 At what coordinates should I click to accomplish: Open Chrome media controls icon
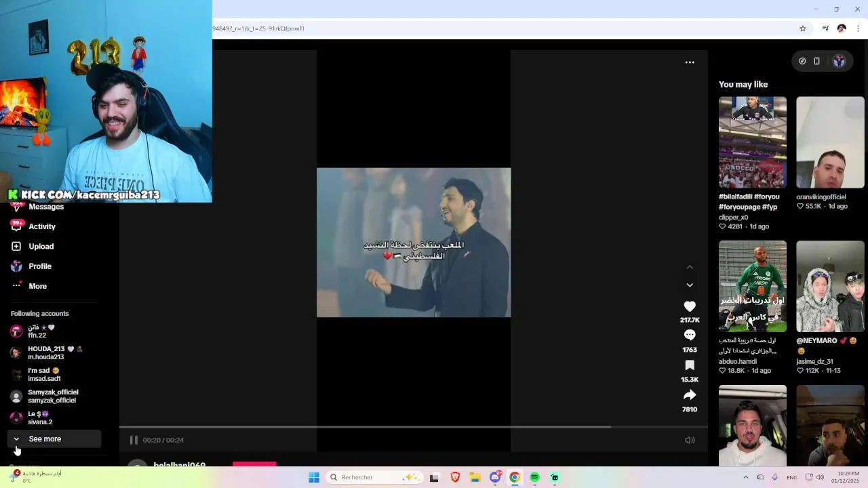pyautogui.click(x=825, y=28)
